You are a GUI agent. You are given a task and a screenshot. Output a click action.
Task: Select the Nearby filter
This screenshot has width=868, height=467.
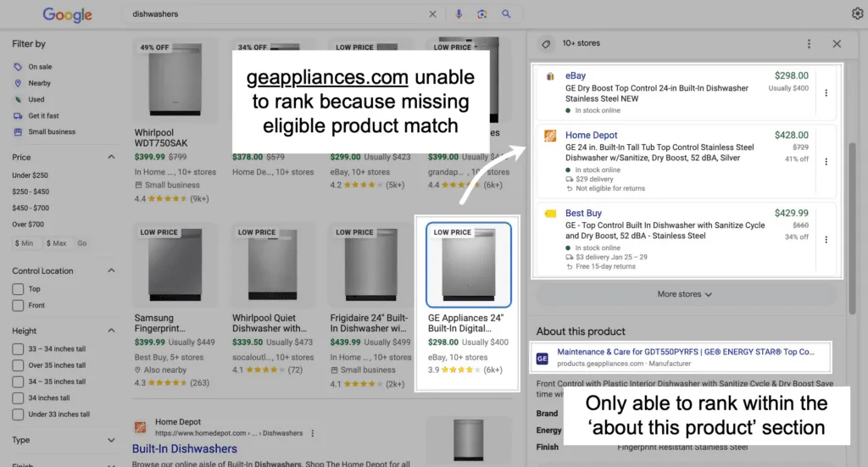click(x=32, y=83)
